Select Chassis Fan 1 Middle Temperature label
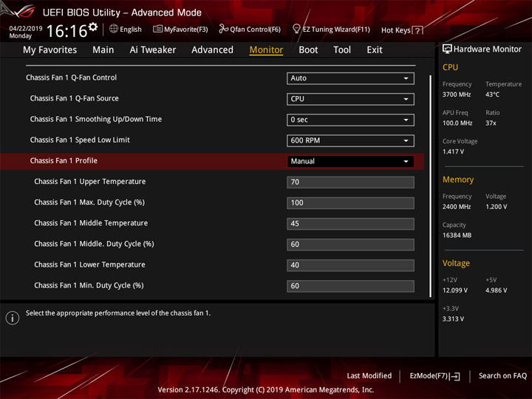532x399 pixels. 91,223
